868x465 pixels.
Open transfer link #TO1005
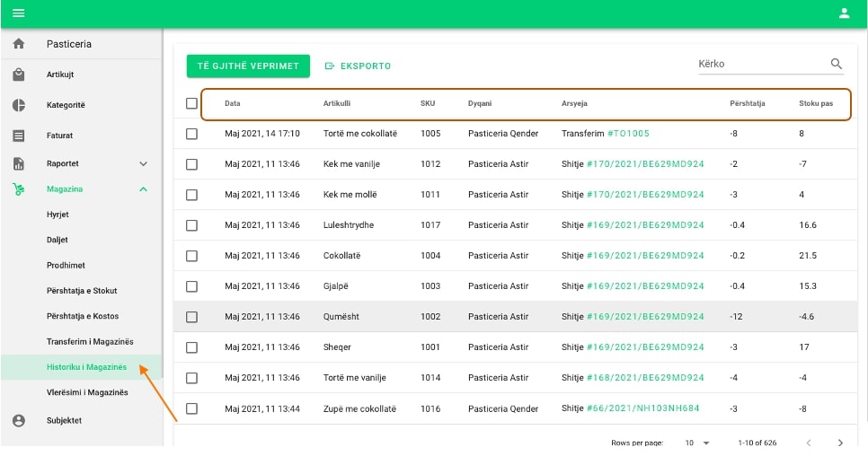628,134
